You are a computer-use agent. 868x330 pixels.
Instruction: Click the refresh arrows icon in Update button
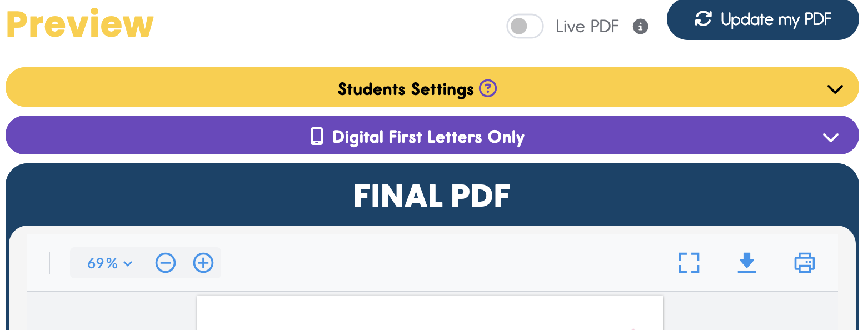pyautogui.click(x=703, y=19)
